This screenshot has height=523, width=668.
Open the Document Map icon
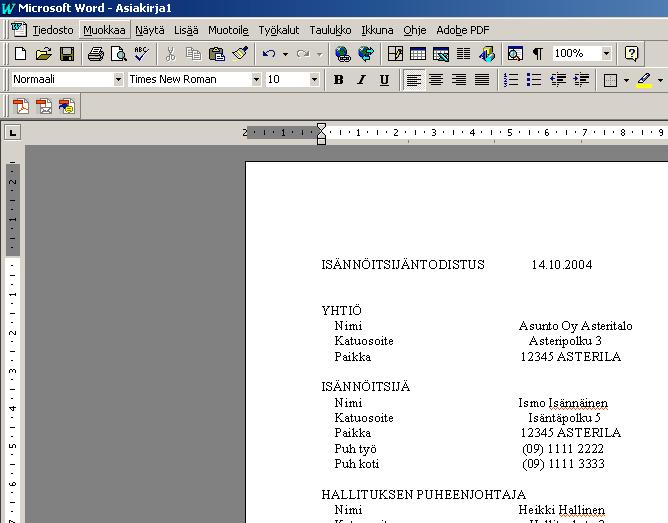[515, 54]
